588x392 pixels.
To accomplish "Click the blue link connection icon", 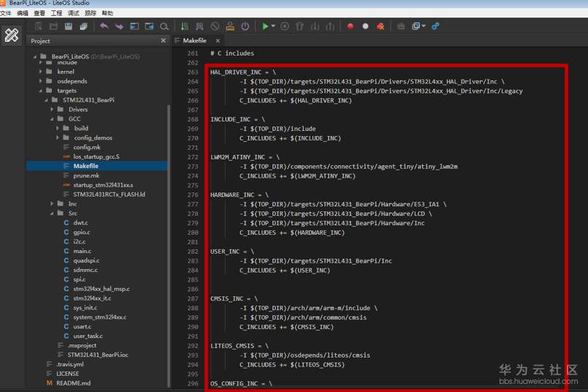I will point(435,26).
